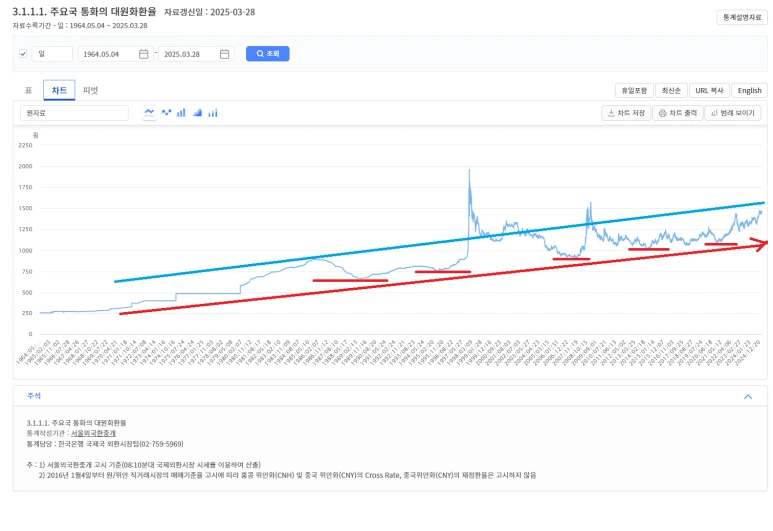The height and width of the screenshot is (531, 773).
Task: Switch language with English button
Action: click(x=749, y=91)
